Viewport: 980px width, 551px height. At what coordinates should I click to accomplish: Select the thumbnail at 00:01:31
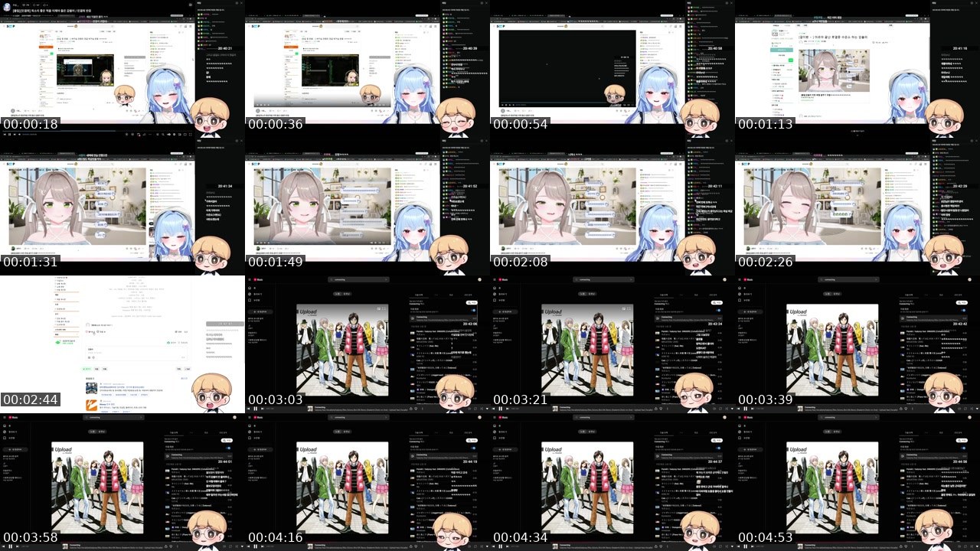122,207
